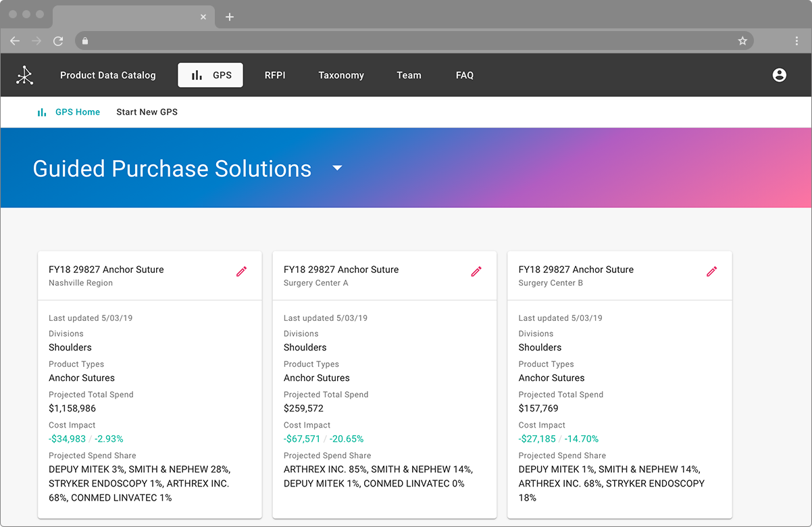
Task: Click the -2.93% cost impact percentage
Action: (x=109, y=438)
